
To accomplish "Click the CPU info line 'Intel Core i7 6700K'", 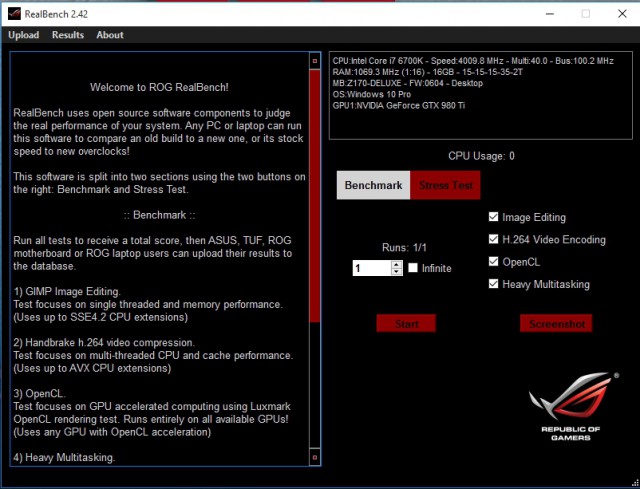I will click(x=473, y=61).
